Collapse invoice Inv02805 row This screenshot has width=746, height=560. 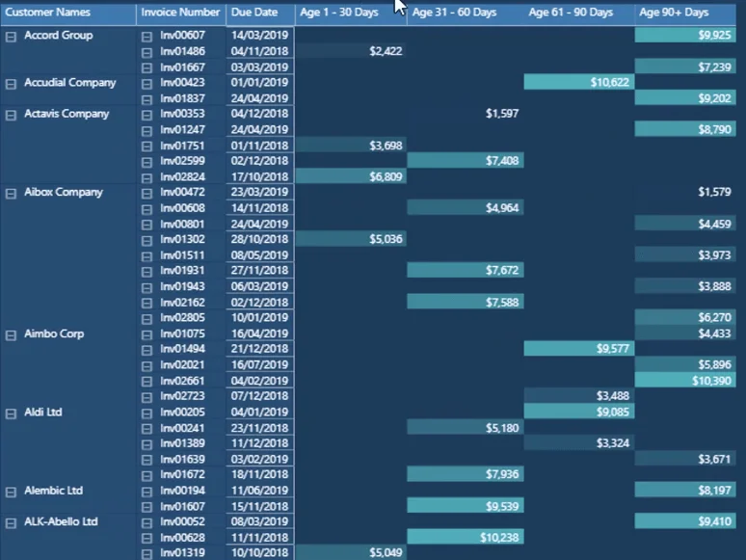tap(147, 319)
